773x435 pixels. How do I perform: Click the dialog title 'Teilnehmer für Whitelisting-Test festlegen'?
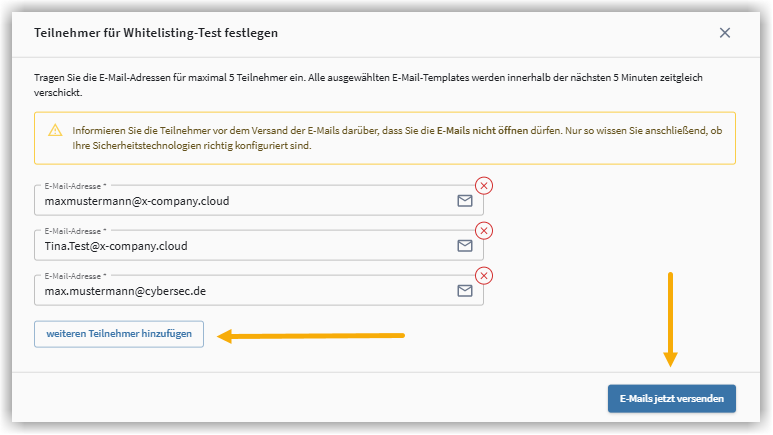[156, 33]
